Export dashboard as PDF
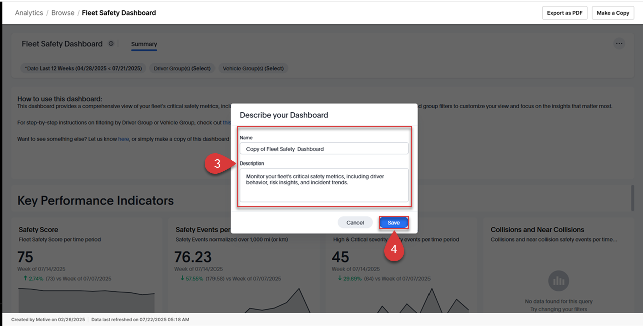 point(564,13)
